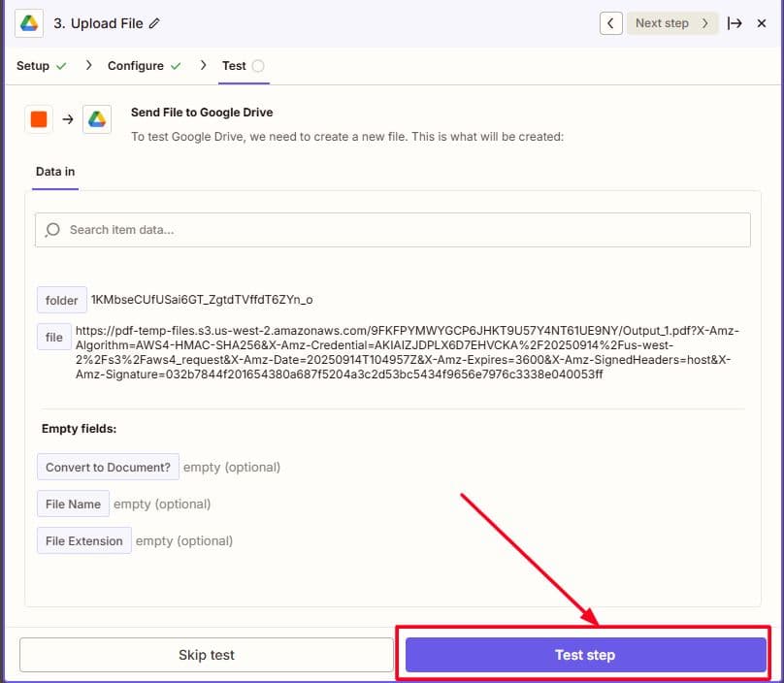Image resolution: width=784 pixels, height=683 pixels.
Task: Click the Google Drive icon next to Send File
Action: pos(97,119)
